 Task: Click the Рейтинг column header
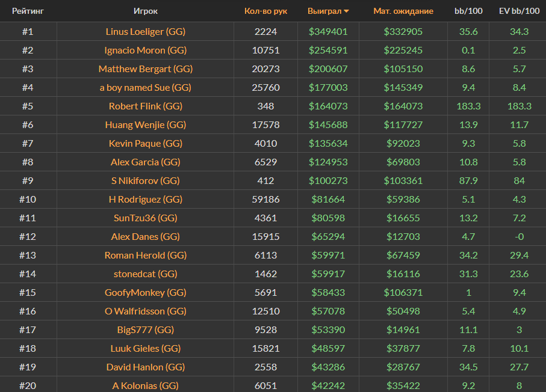28,11
